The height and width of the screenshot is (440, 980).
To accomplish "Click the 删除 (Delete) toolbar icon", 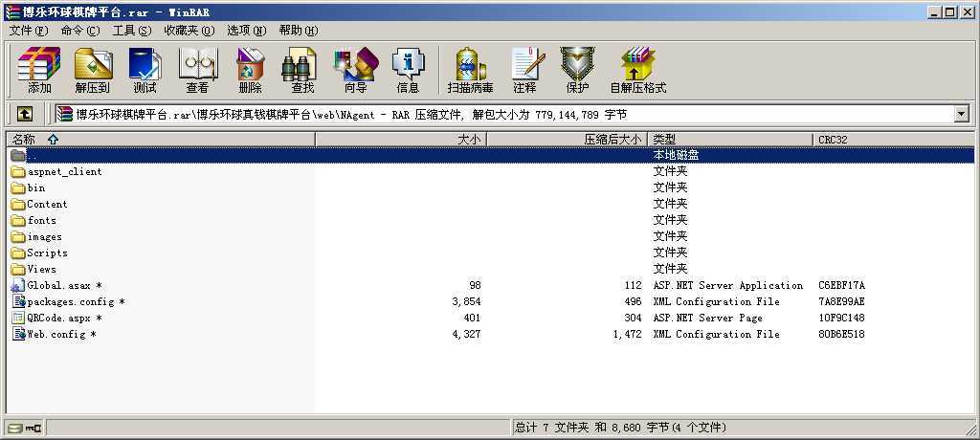I will coord(250,71).
